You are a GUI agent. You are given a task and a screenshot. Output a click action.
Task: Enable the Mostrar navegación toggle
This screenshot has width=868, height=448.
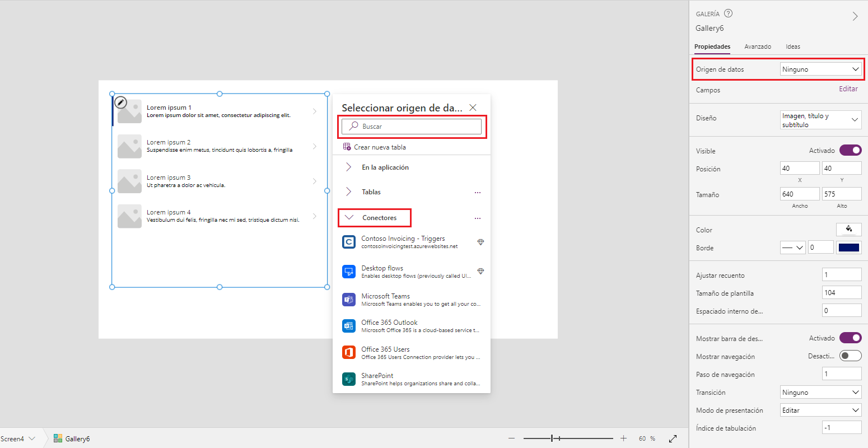coord(851,356)
